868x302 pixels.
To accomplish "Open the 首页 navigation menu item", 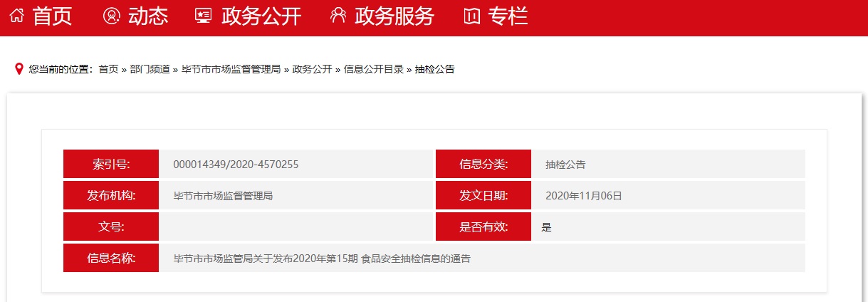I will (53, 16).
